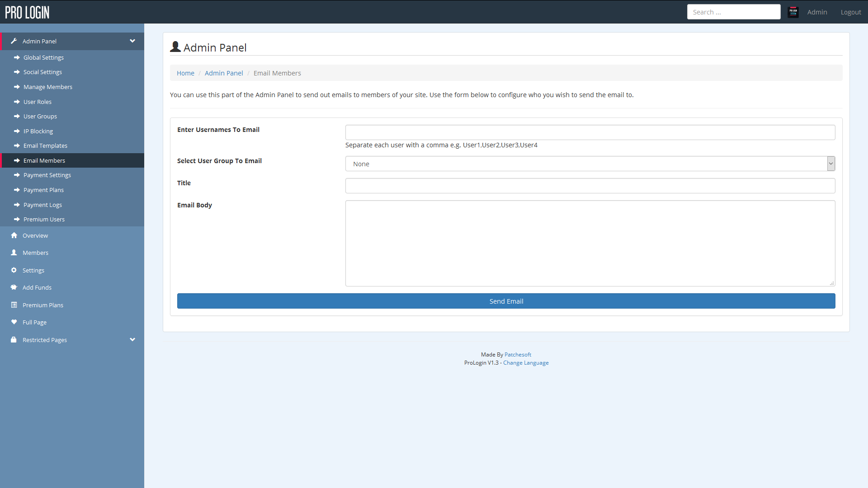Open Payment Settings menu item
This screenshot has height=488, width=868.
[x=47, y=175]
